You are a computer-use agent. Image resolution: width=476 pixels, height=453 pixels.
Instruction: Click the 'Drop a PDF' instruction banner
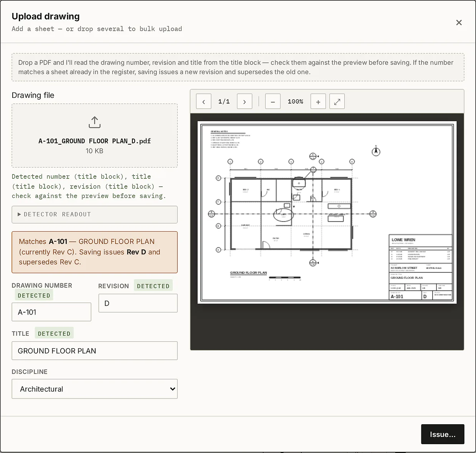point(238,67)
